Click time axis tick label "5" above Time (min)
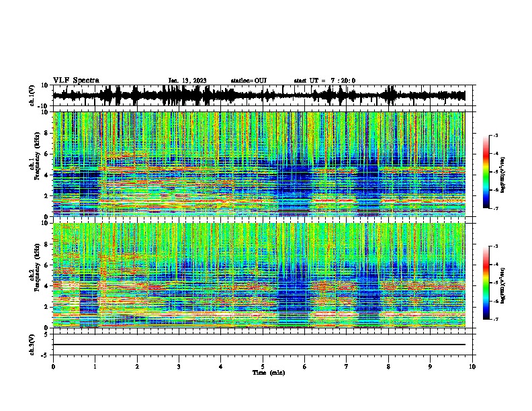 click(x=263, y=367)
